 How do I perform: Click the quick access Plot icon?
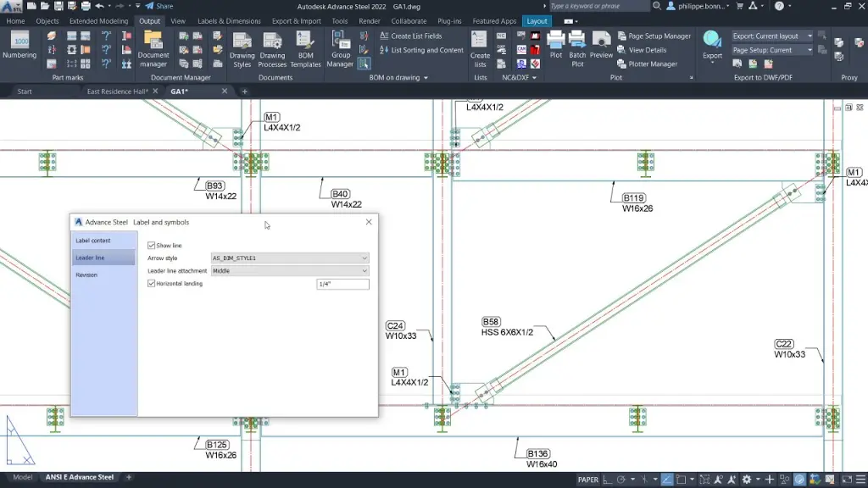point(86,6)
